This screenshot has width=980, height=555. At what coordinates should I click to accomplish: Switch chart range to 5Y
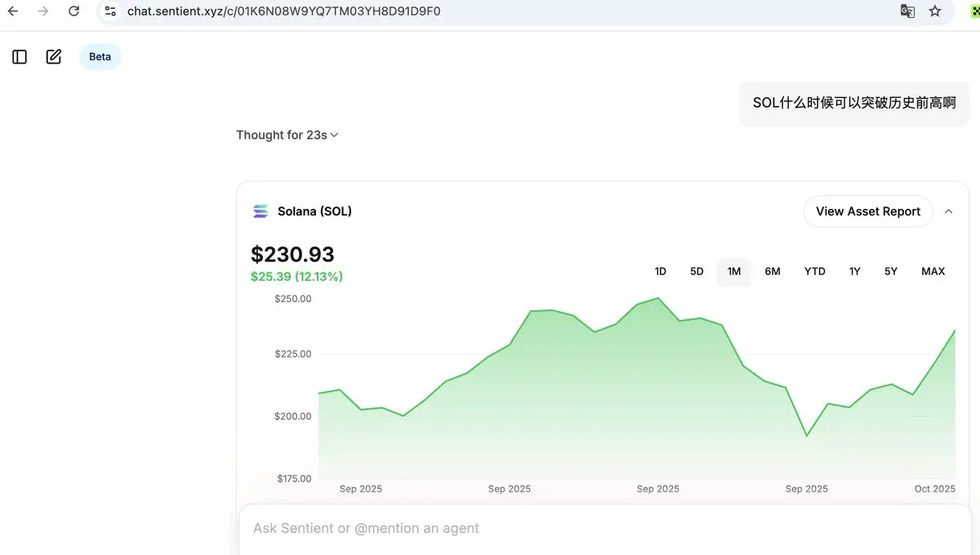pyautogui.click(x=891, y=271)
